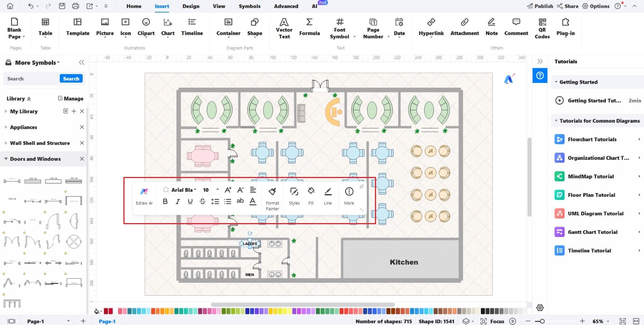Image resolution: width=644 pixels, height=325 pixels.
Task: Open the font color tool
Action: 253,201
